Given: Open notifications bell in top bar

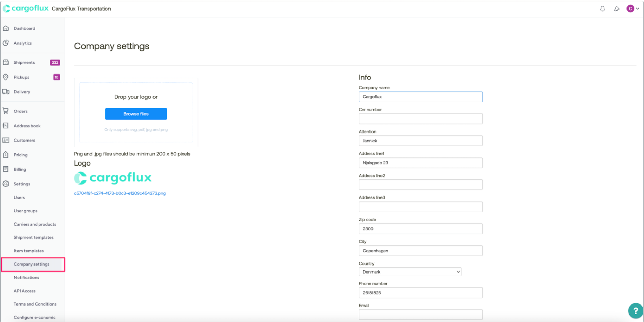Looking at the screenshot, I should (x=603, y=9).
